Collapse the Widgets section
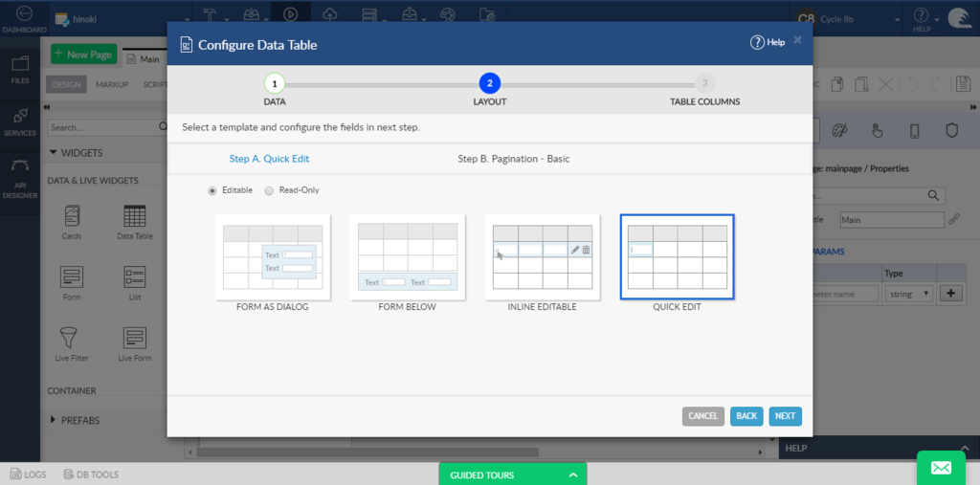This screenshot has width=980, height=485. click(54, 152)
